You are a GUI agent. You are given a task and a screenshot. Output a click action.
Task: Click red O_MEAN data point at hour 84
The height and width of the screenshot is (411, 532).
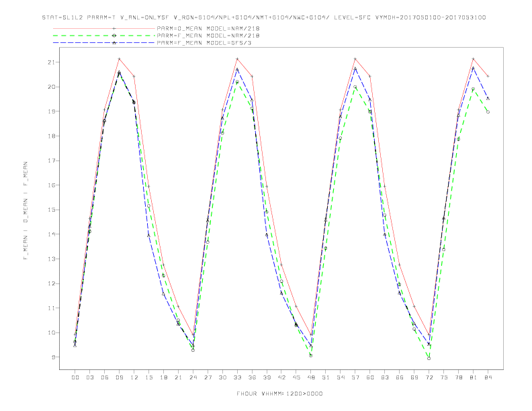click(x=488, y=77)
